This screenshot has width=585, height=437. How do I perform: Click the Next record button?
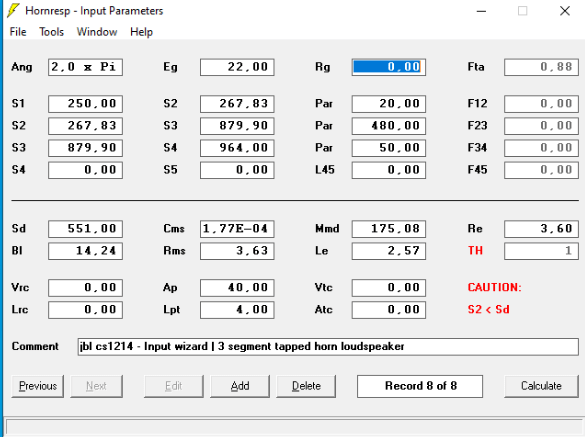96,386
